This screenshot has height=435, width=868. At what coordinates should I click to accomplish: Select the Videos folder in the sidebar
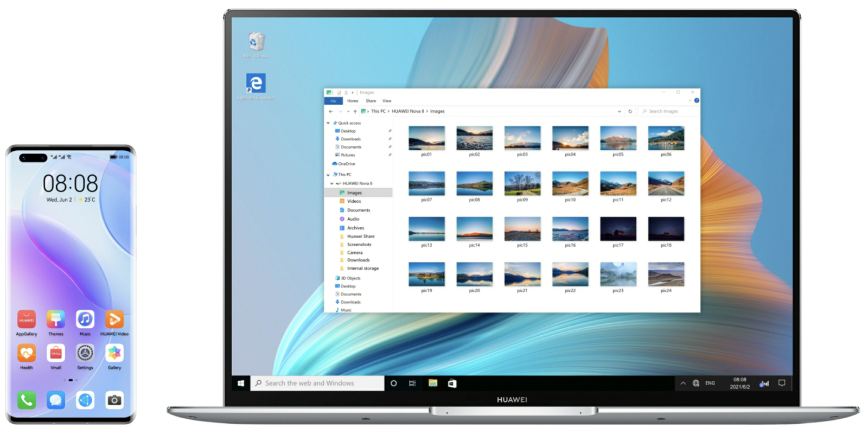point(354,201)
